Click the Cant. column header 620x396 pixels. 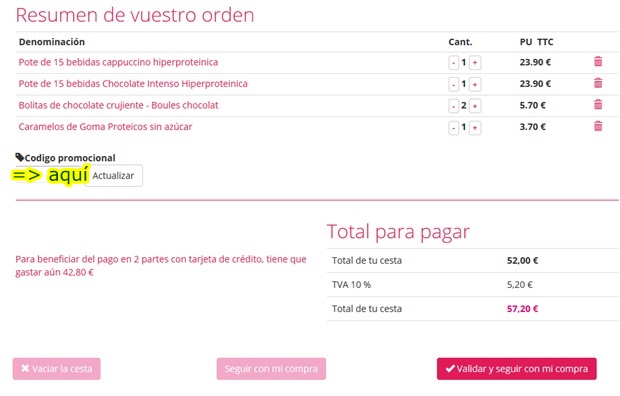pyautogui.click(x=460, y=42)
